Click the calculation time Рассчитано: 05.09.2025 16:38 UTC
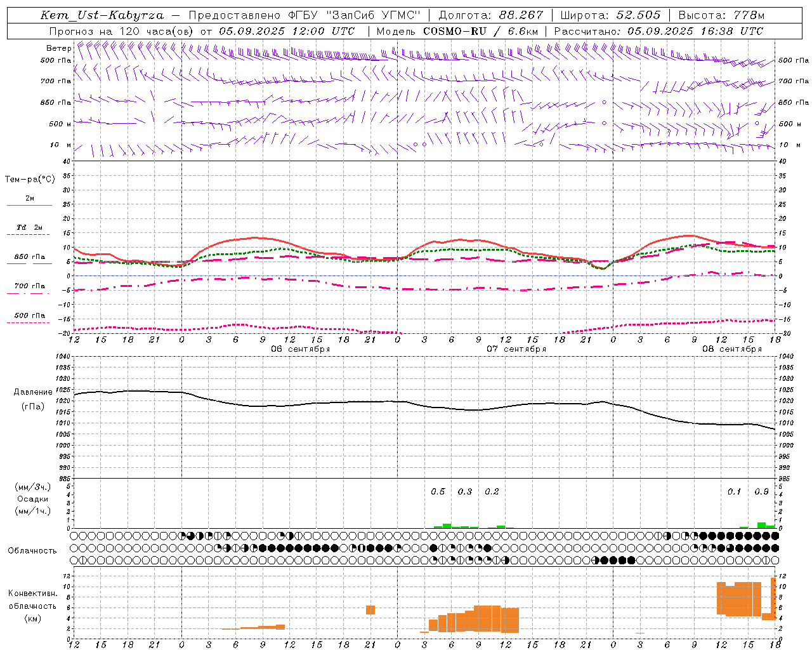The image size is (812, 650). pyautogui.click(x=658, y=31)
